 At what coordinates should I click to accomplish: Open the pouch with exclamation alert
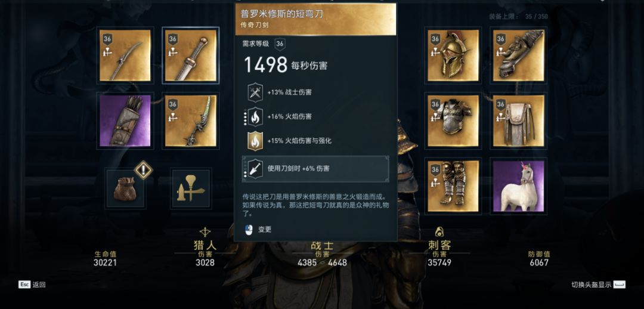coord(125,188)
